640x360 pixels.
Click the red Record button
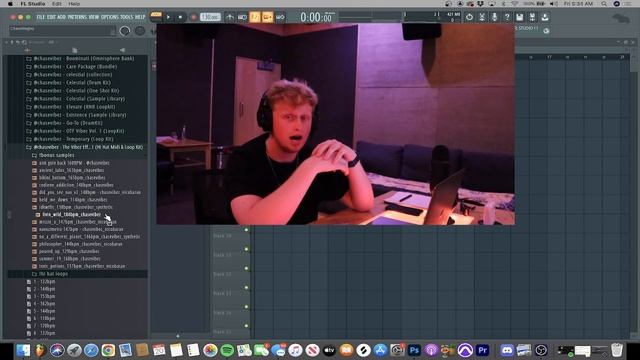click(x=193, y=17)
